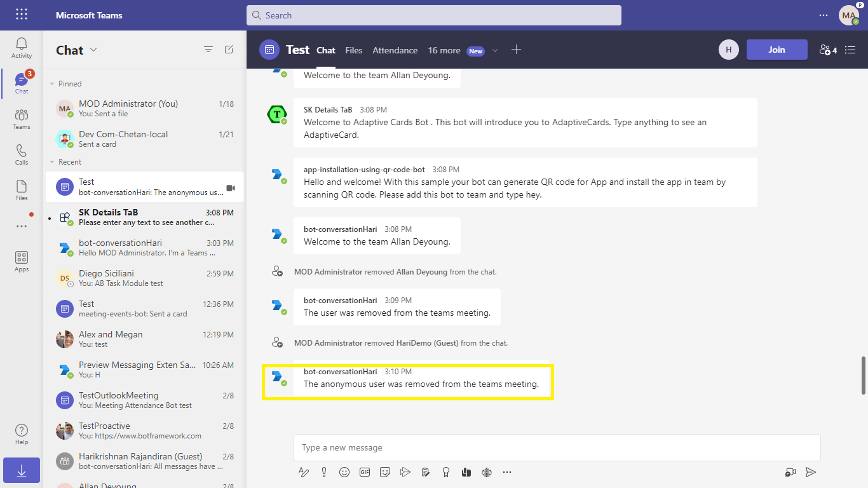Open Preview Messaging Exten Sa... chat
Image resolution: width=868 pixels, height=488 pixels.
click(x=145, y=370)
